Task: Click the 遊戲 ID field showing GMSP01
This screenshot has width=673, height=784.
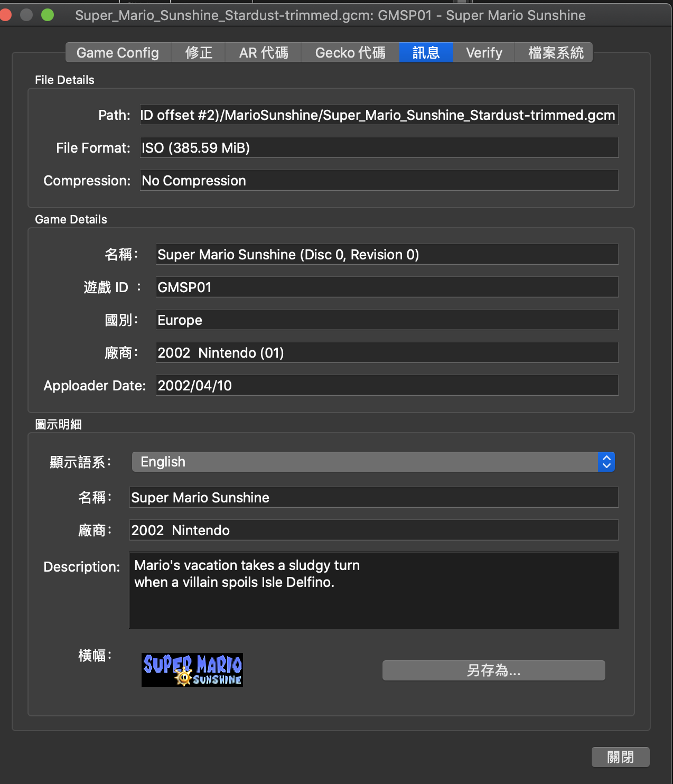Action: coord(387,287)
